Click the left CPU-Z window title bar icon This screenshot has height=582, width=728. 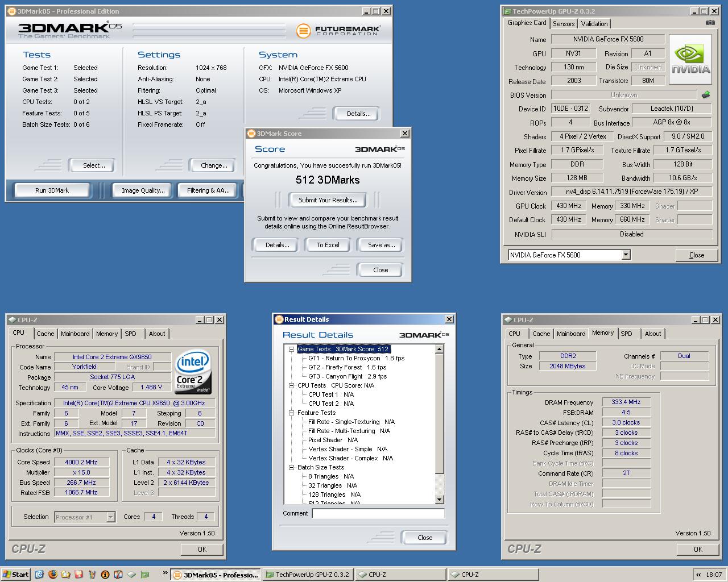12,320
